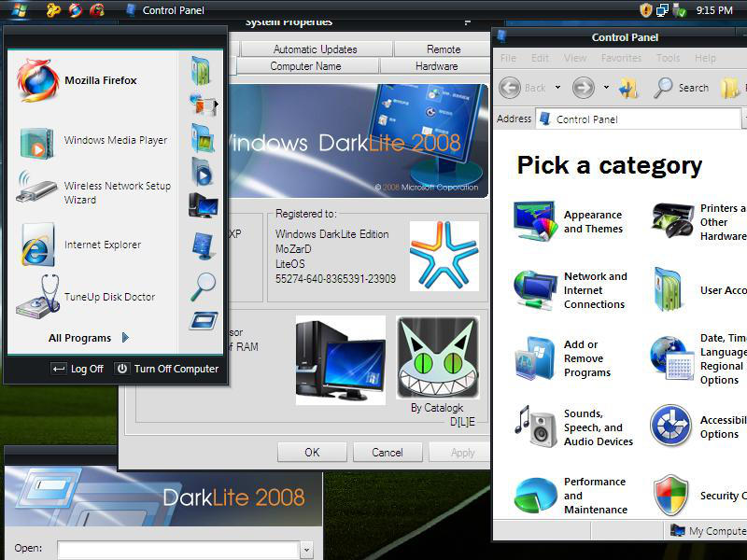This screenshot has width=747, height=560.
Task: Click the Firefox quick launch icon
Action: coord(76,10)
